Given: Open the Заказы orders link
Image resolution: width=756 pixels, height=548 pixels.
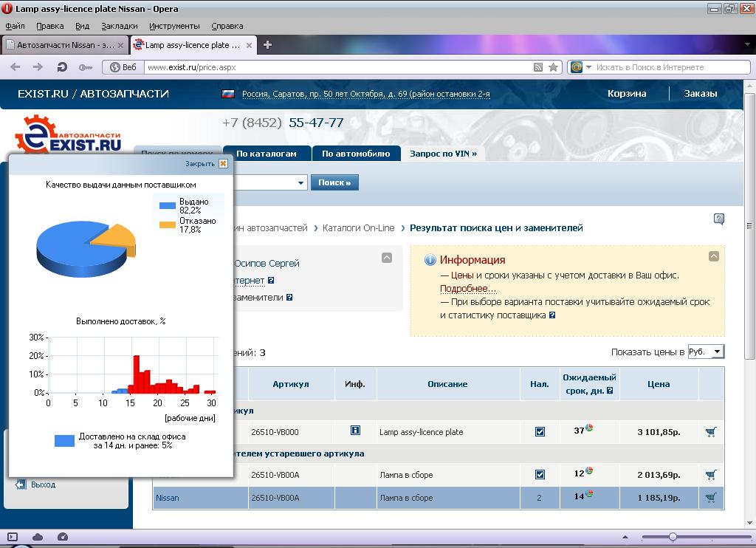Looking at the screenshot, I should pos(701,94).
